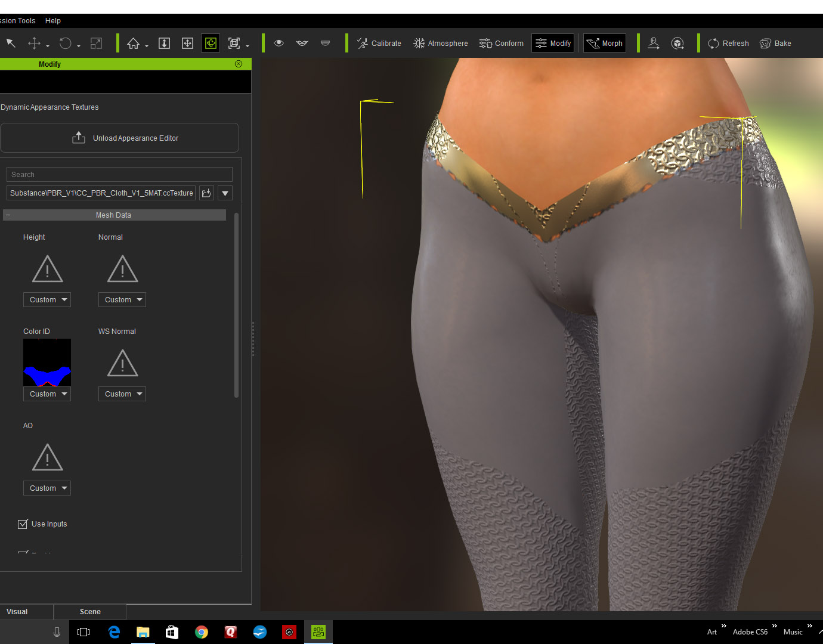Click the WS Normal empty texture slot

coord(122,363)
